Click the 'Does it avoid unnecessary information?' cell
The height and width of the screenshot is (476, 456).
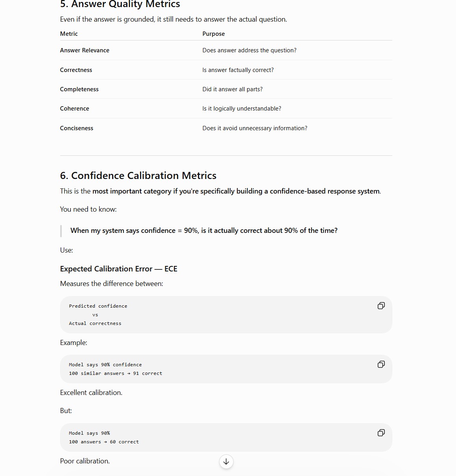255,128
